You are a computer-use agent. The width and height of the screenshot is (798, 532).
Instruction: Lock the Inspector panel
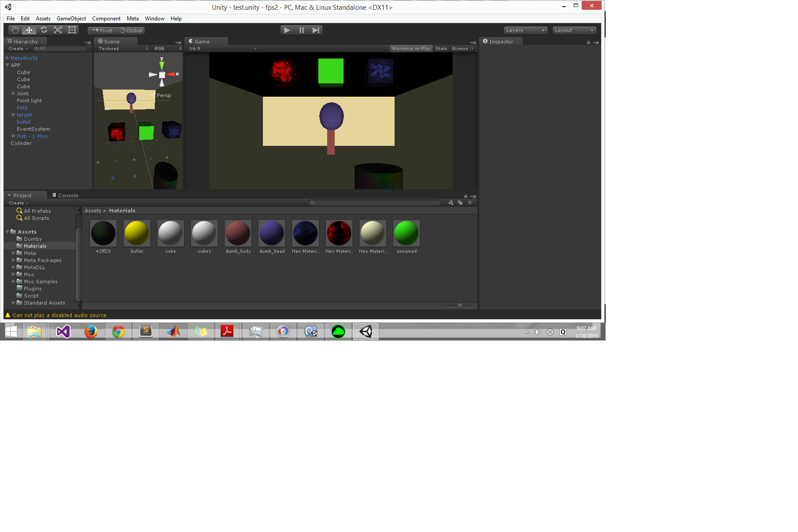coord(588,42)
